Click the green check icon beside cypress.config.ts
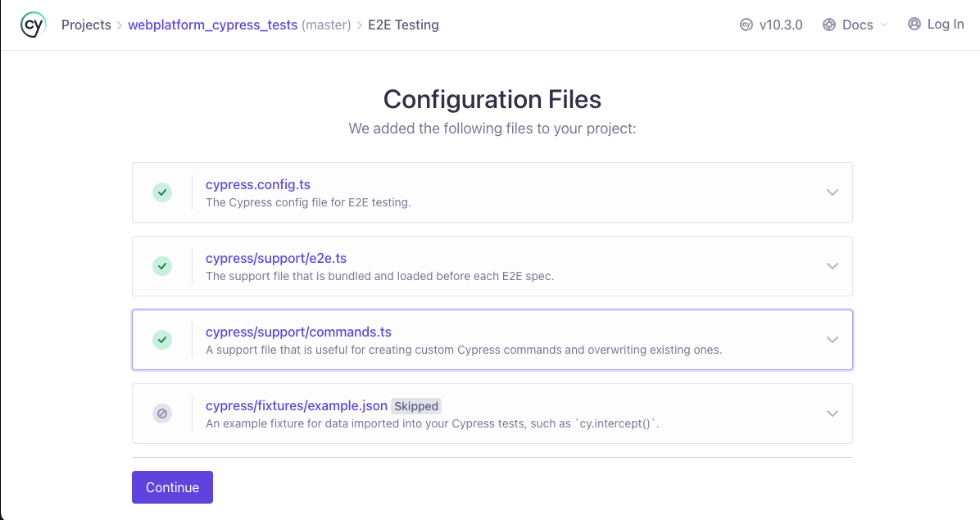The width and height of the screenshot is (980, 520). coord(162,192)
